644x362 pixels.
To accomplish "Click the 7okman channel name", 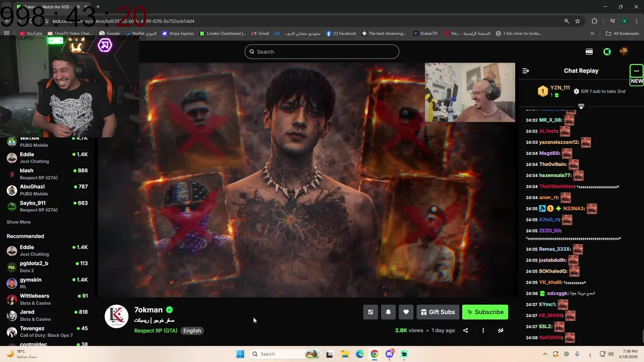I will (148, 310).
